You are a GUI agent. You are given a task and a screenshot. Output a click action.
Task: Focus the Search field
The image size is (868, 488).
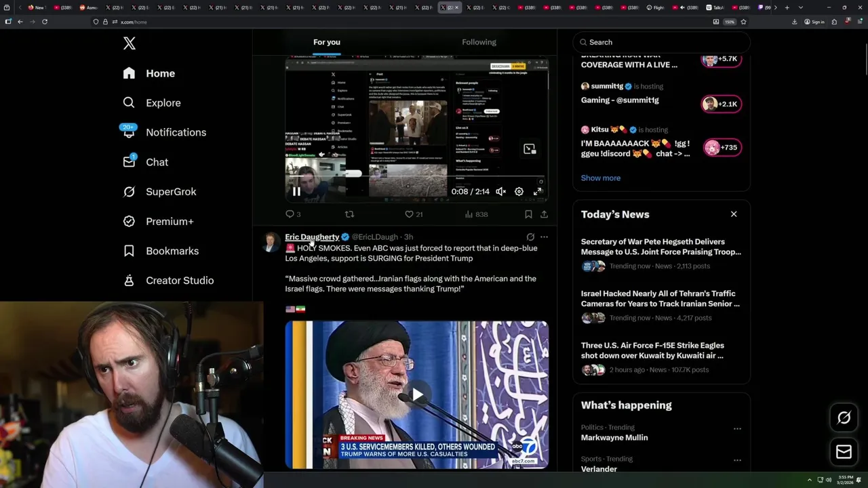pyautogui.click(x=661, y=42)
